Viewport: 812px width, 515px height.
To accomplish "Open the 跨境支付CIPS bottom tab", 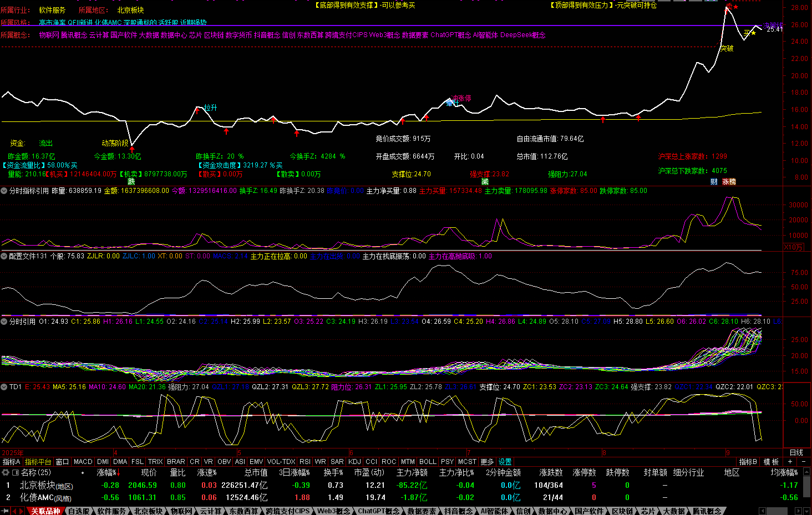I will click(288, 511).
